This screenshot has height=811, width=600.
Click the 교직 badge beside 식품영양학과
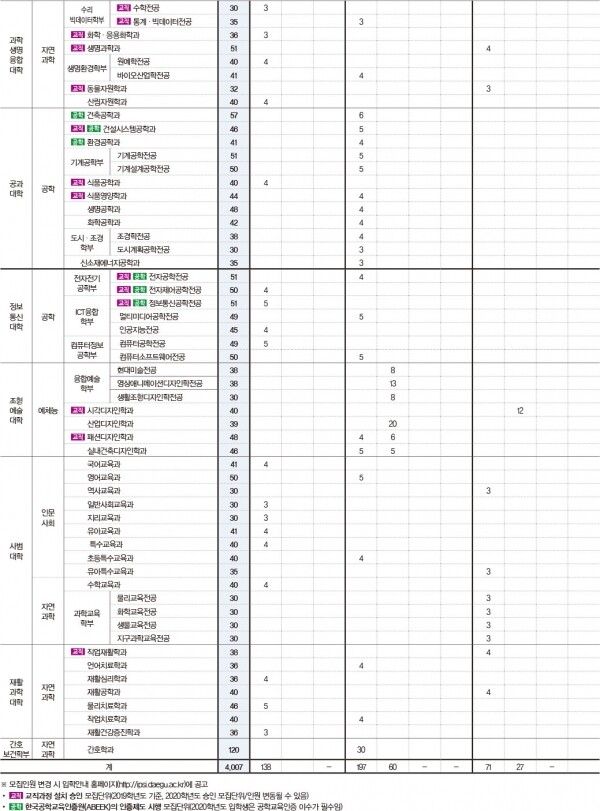78,197
